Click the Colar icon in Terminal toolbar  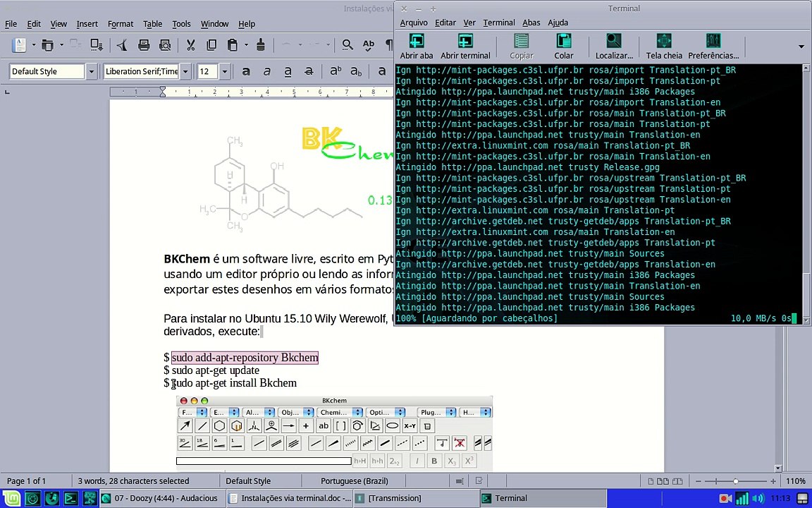coord(563,41)
